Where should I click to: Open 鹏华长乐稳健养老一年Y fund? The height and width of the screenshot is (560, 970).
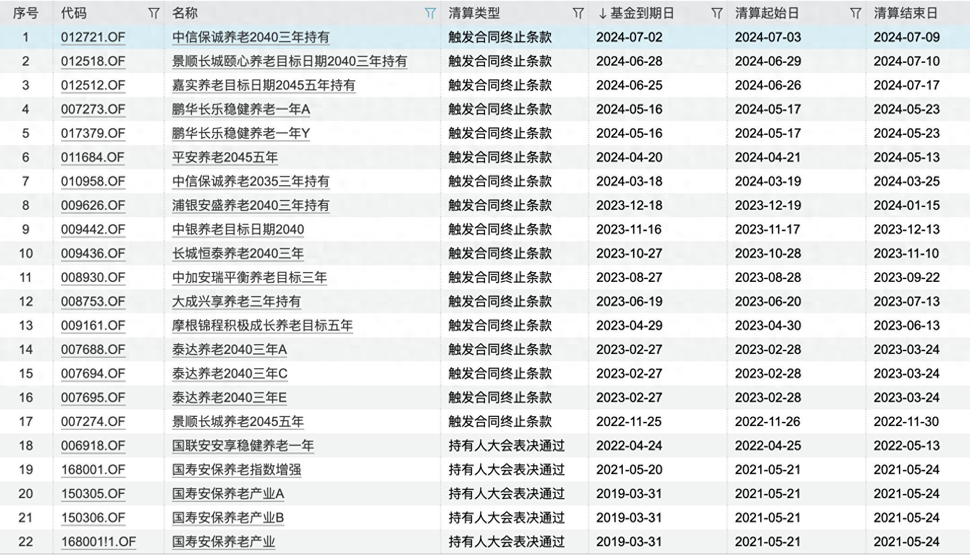pos(240,134)
